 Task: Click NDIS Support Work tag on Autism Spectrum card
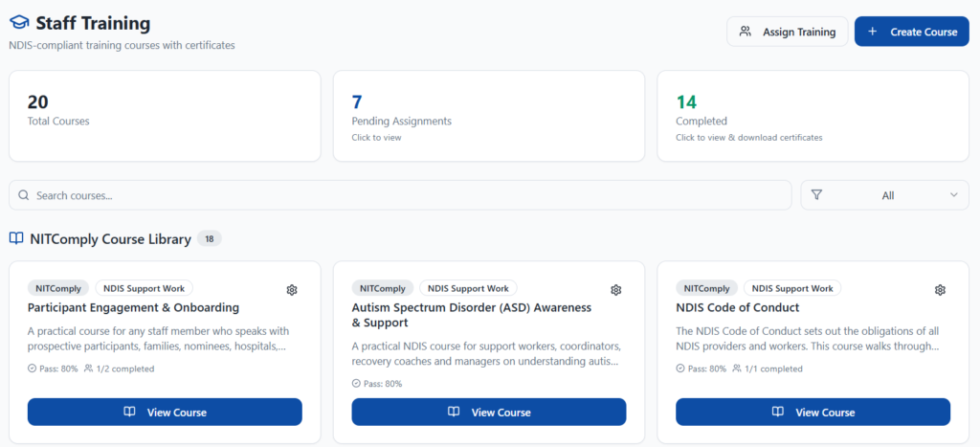tap(468, 288)
